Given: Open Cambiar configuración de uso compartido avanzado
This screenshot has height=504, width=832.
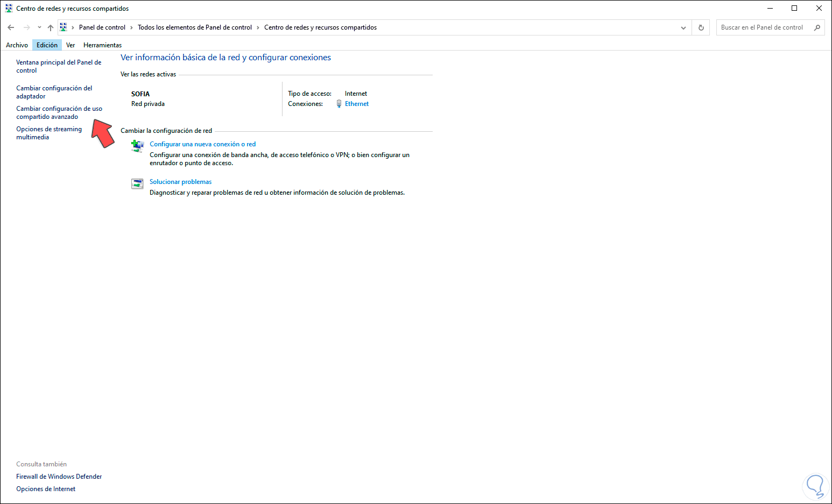Looking at the screenshot, I should [59, 112].
